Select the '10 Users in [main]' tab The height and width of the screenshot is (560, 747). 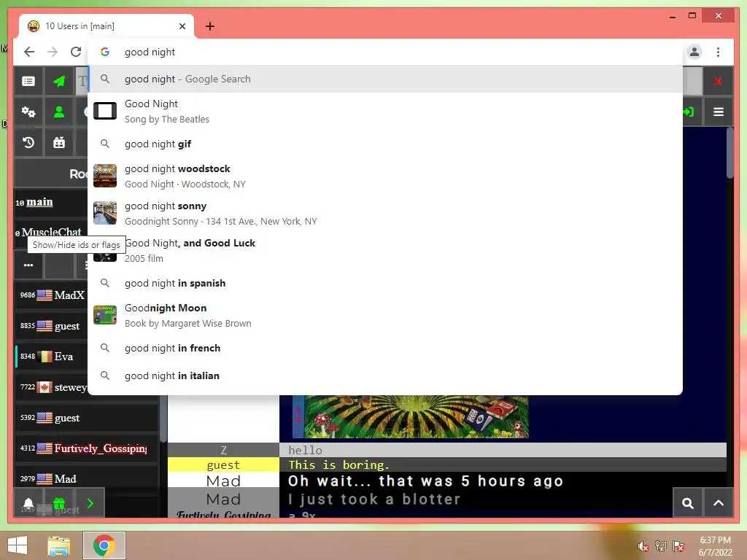point(107,26)
